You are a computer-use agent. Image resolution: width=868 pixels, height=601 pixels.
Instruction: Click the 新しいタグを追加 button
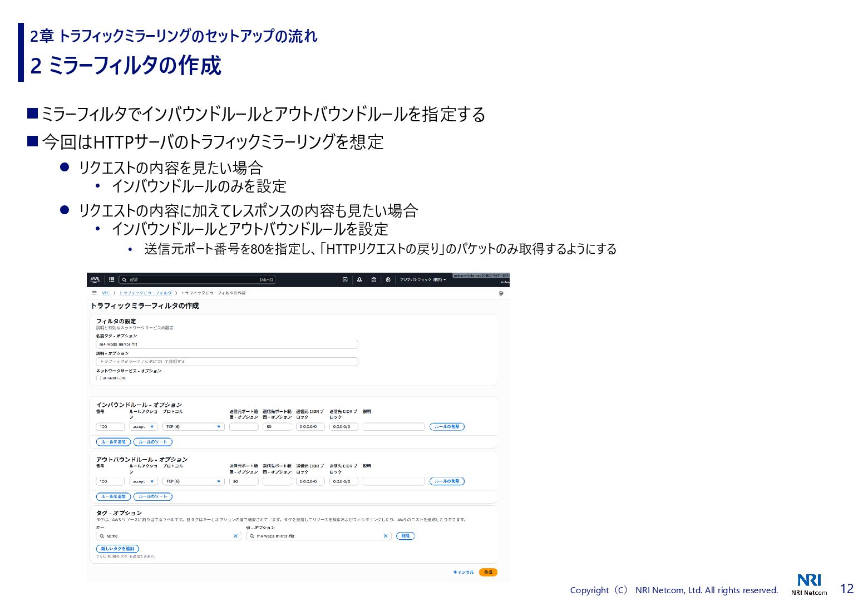(117, 549)
